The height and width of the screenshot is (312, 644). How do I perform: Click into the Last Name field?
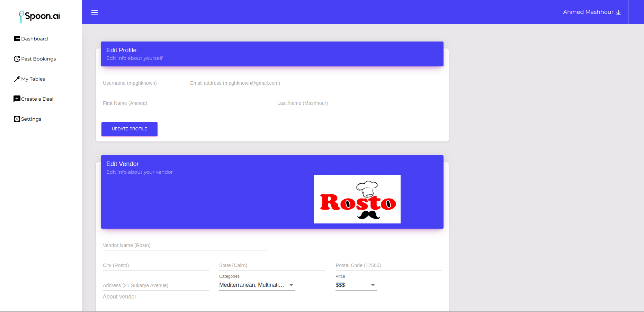pyautogui.click(x=359, y=103)
